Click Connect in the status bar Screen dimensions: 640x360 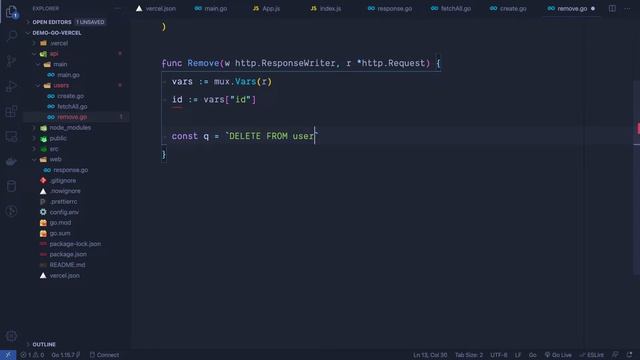click(104, 355)
